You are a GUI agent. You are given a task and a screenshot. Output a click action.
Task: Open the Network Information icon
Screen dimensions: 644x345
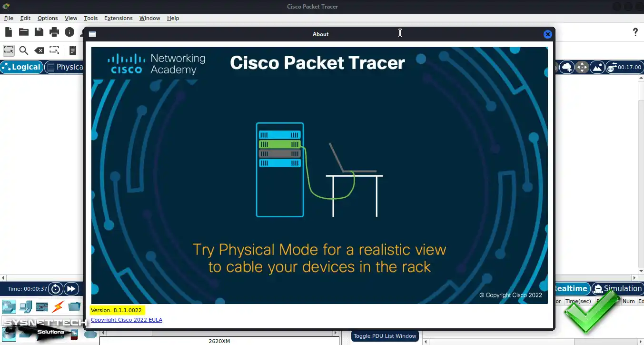pos(69,32)
